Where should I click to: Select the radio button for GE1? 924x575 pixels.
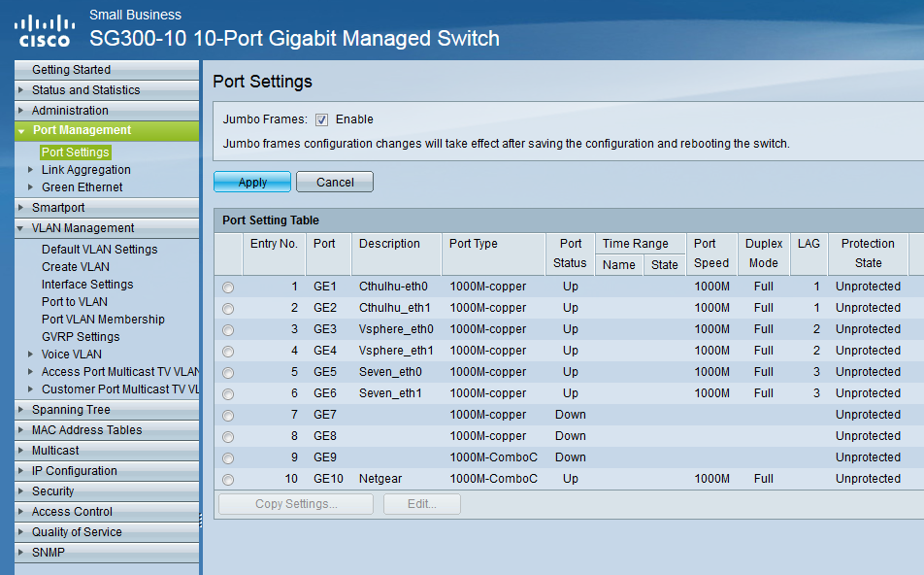click(x=228, y=287)
